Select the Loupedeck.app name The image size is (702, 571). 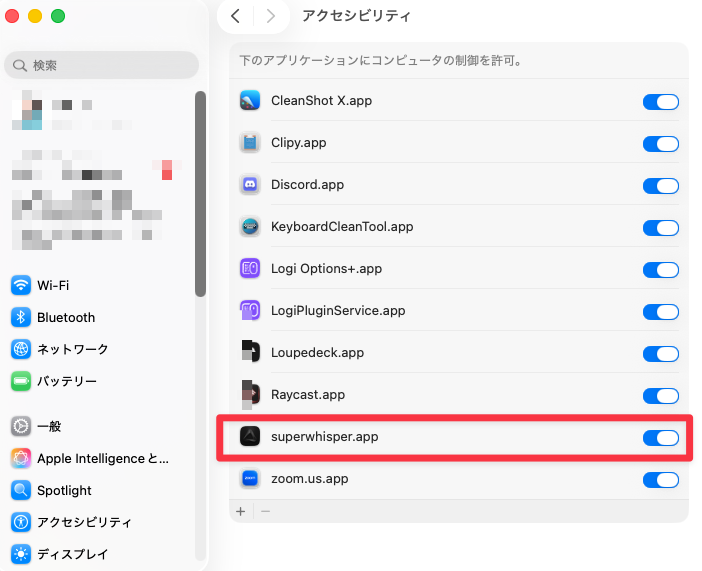point(317,352)
